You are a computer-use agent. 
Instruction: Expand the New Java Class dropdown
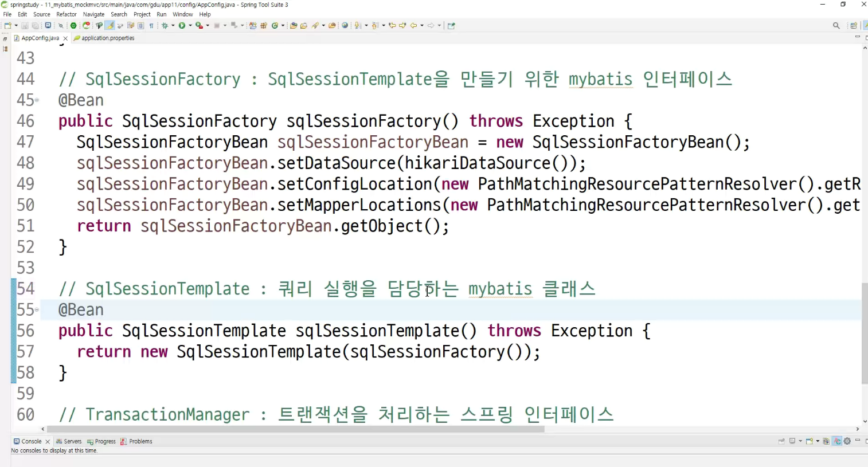[283, 25]
